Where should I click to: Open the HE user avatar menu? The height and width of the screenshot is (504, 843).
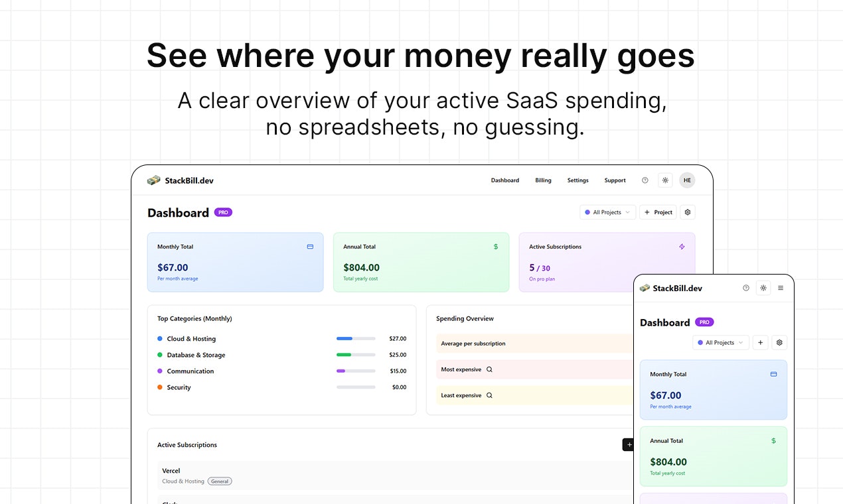tap(687, 180)
